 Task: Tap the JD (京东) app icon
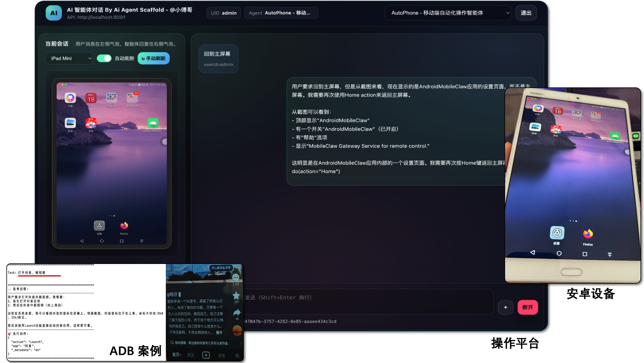pyautogui.click(x=91, y=123)
